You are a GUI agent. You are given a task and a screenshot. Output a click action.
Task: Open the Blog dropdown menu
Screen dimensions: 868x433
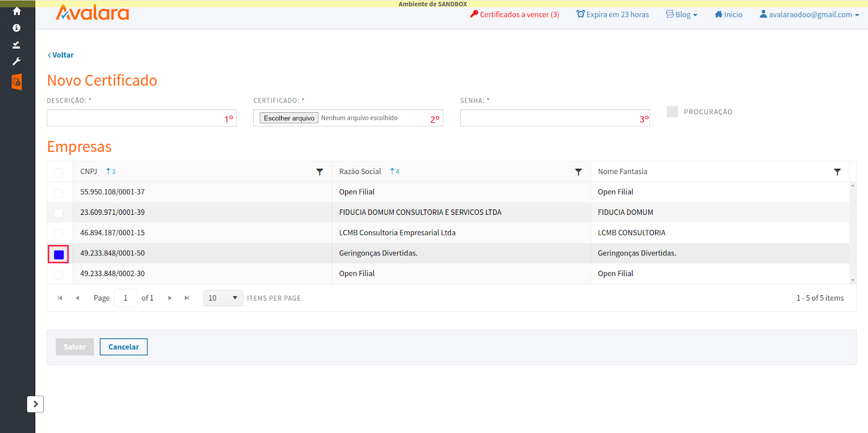click(682, 15)
